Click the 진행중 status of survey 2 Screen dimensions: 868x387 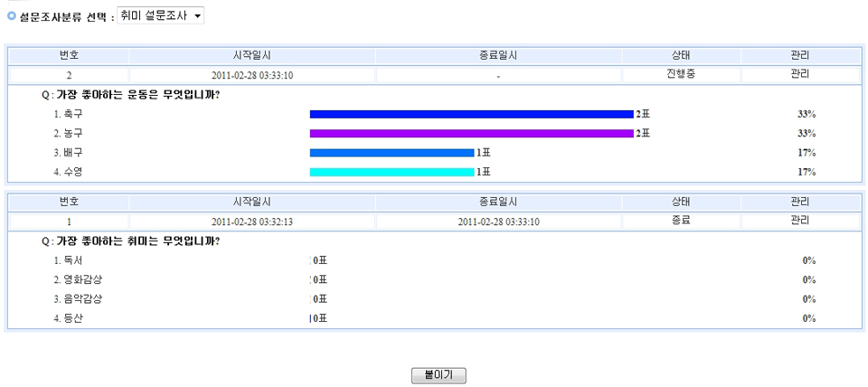[681, 73]
